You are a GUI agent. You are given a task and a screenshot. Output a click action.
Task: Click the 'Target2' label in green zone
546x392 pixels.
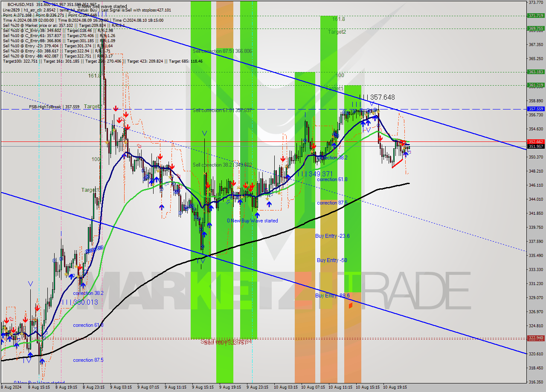click(337, 32)
